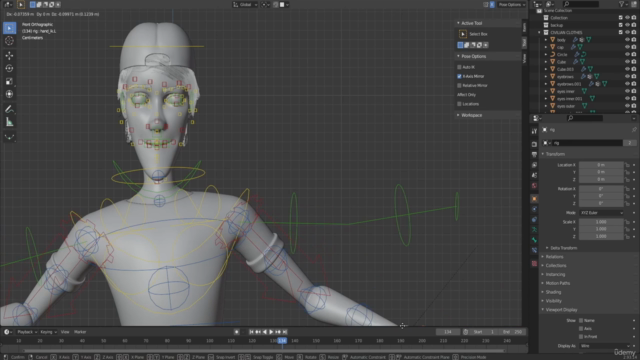Collapse the Transform panel
The width and height of the screenshot is (640, 360).
point(555,154)
